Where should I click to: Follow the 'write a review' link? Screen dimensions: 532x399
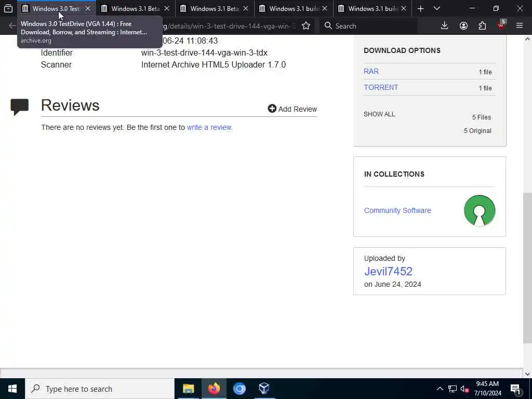(x=210, y=127)
